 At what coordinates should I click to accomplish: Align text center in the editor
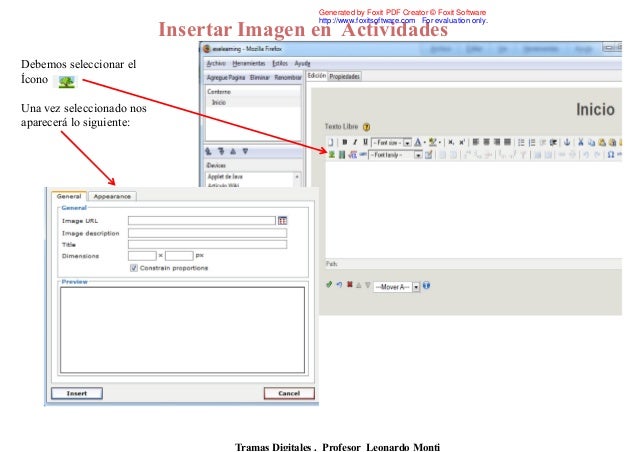pyautogui.click(x=486, y=142)
